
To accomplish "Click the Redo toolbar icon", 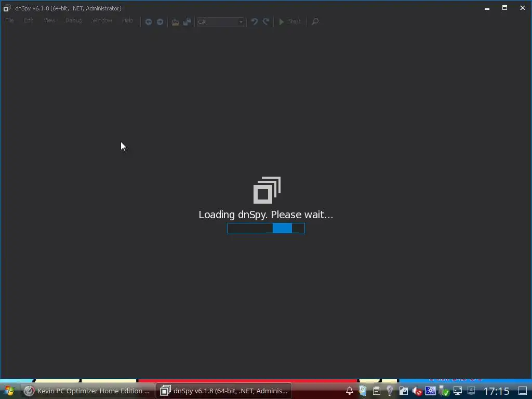I will [x=266, y=22].
